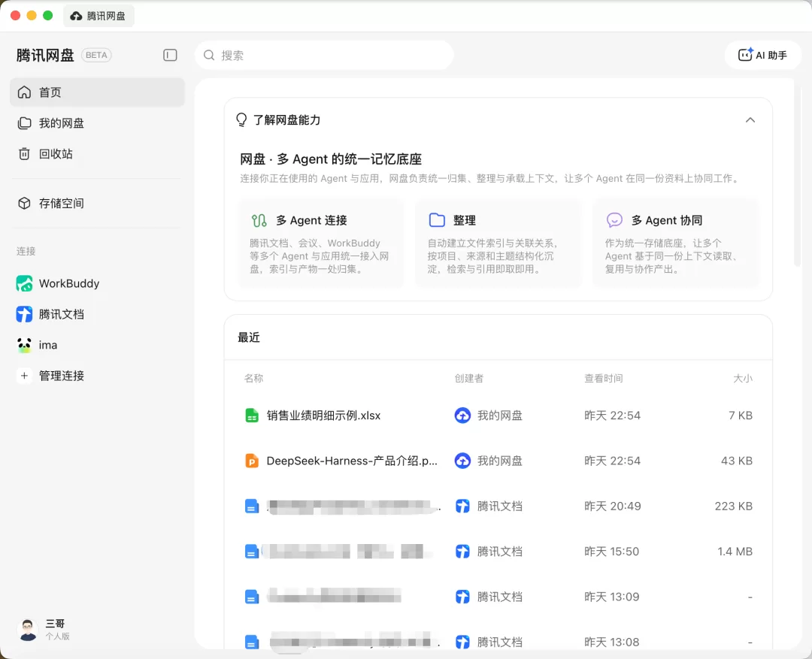Open the WorkBuddy connection
This screenshot has height=659, width=812.
pos(97,283)
